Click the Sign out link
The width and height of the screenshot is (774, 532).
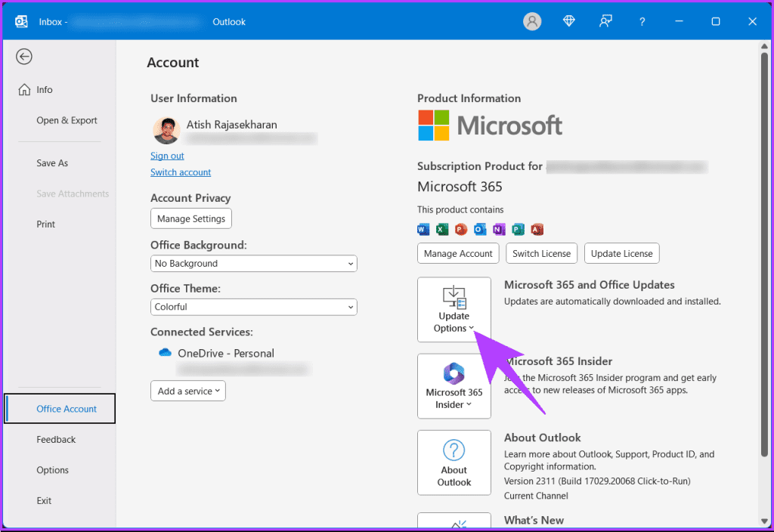[167, 156]
